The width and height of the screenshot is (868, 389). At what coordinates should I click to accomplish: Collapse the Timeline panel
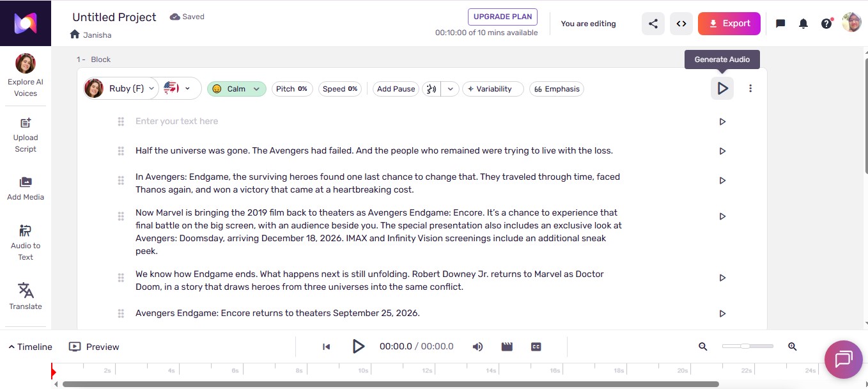pyautogui.click(x=30, y=347)
